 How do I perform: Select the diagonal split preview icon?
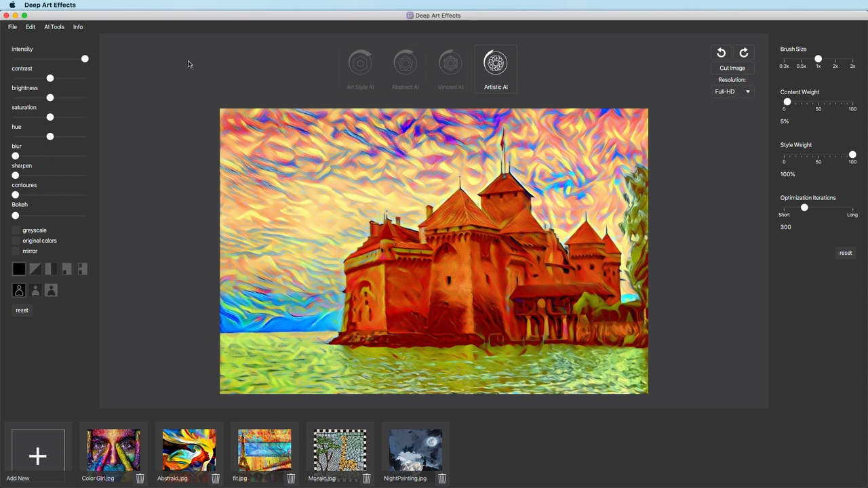(x=35, y=269)
